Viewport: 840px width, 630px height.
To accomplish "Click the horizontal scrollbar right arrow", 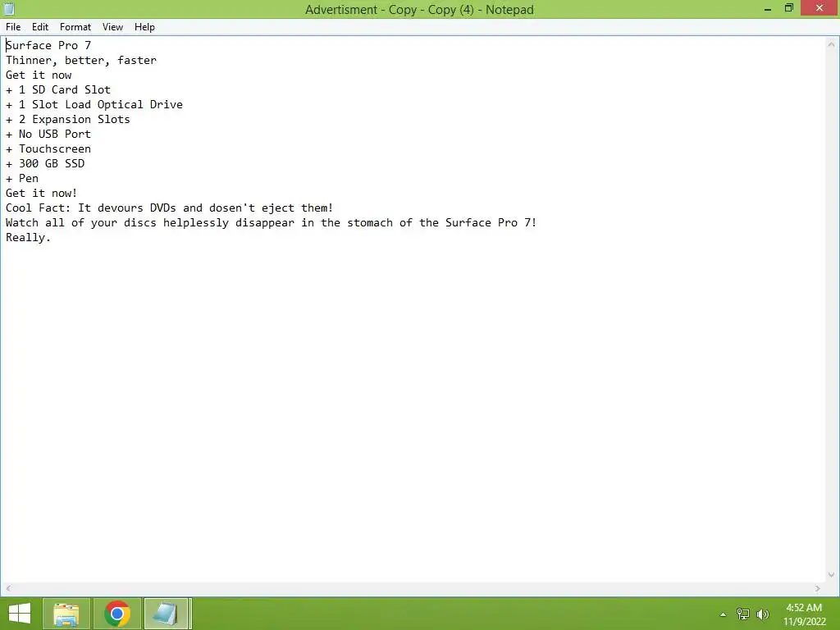I will [x=817, y=588].
